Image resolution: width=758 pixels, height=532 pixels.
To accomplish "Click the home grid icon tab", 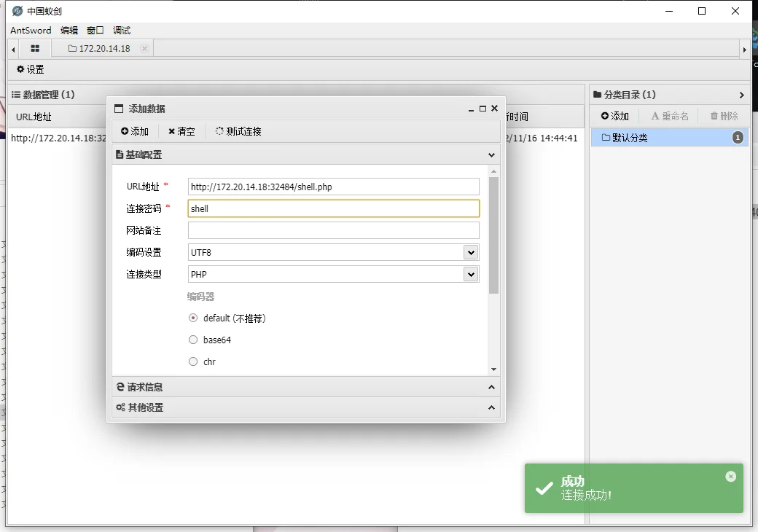I will (35, 49).
